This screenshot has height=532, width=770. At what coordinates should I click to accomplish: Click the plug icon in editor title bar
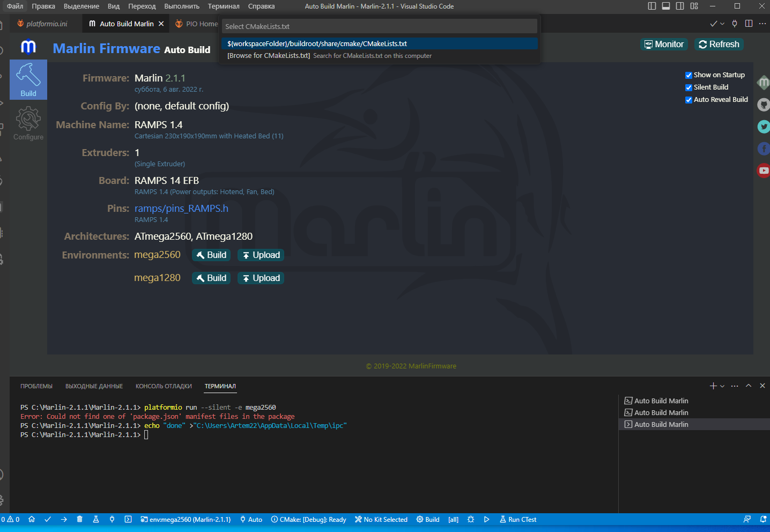735,24
